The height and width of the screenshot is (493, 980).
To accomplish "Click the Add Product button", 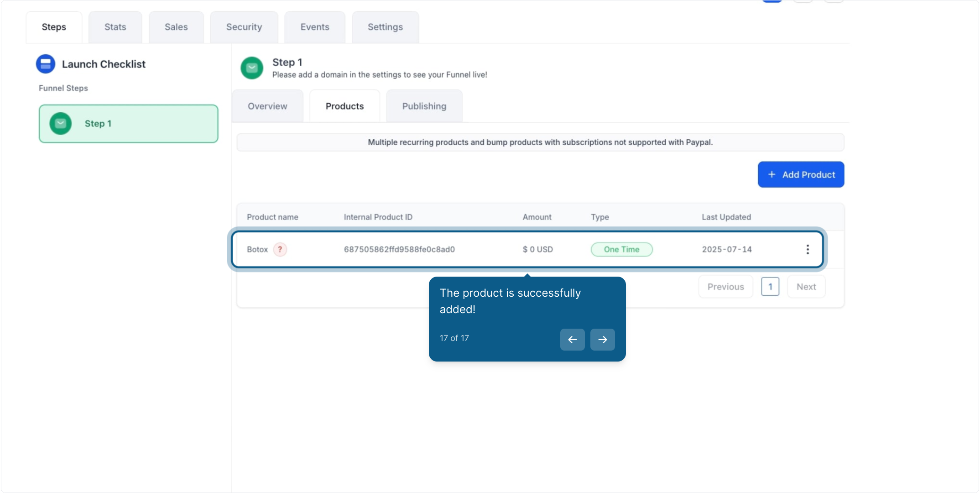I will point(801,174).
